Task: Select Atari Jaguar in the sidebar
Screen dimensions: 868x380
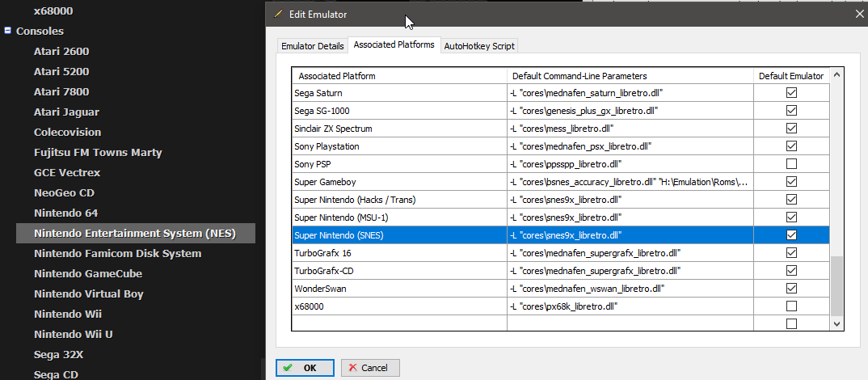Action: tap(66, 112)
